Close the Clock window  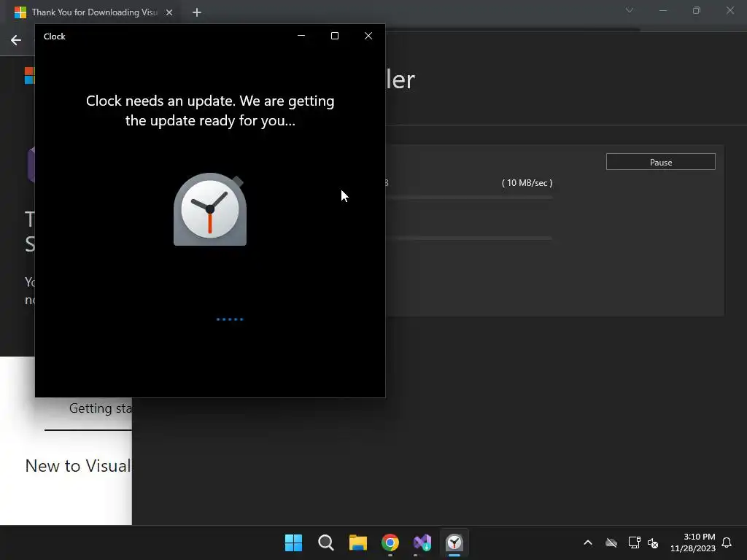tap(368, 36)
